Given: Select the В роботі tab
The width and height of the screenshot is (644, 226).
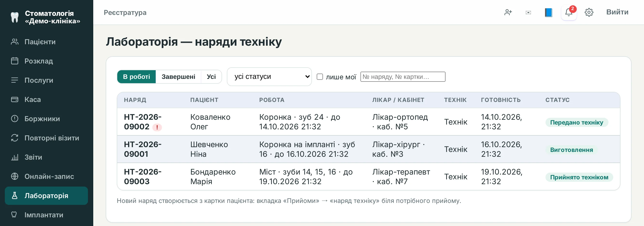Looking at the screenshot, I should pos(136,77).
